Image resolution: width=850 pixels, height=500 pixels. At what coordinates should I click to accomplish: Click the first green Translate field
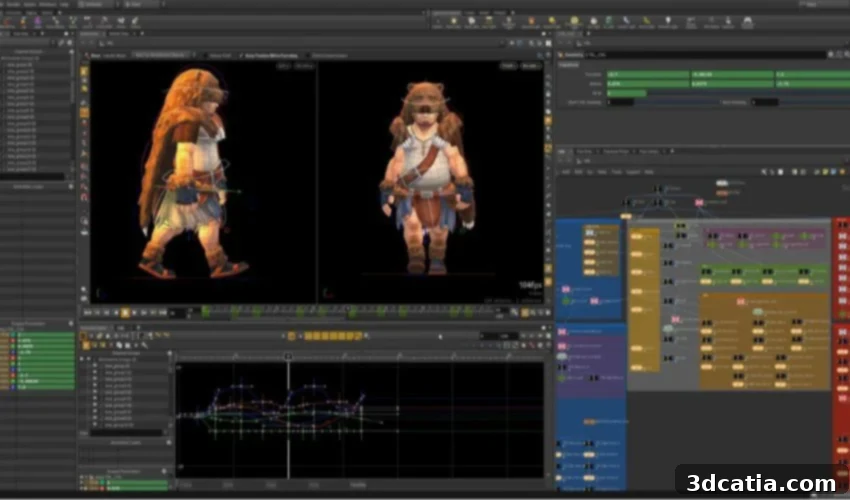pos(648,74)
